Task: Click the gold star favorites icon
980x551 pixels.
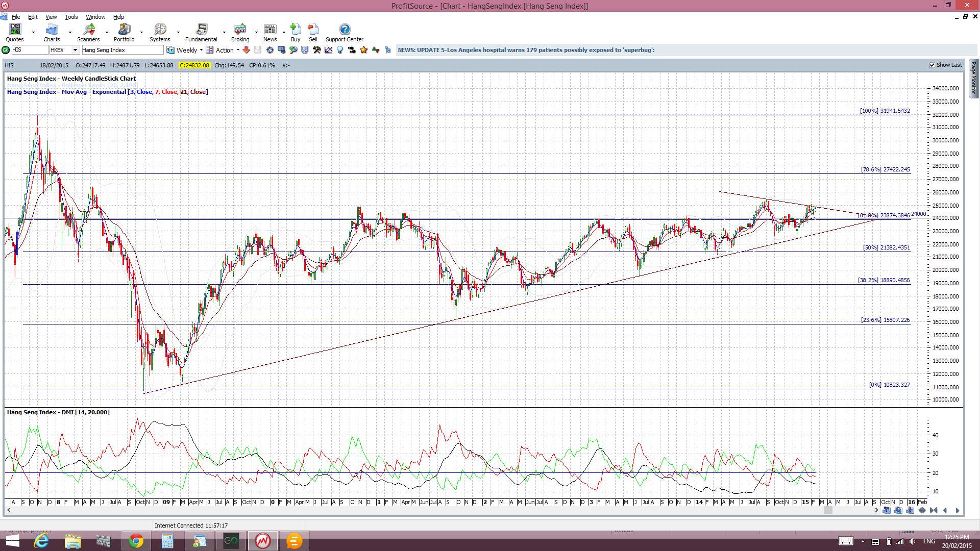Action: (364, 50)
